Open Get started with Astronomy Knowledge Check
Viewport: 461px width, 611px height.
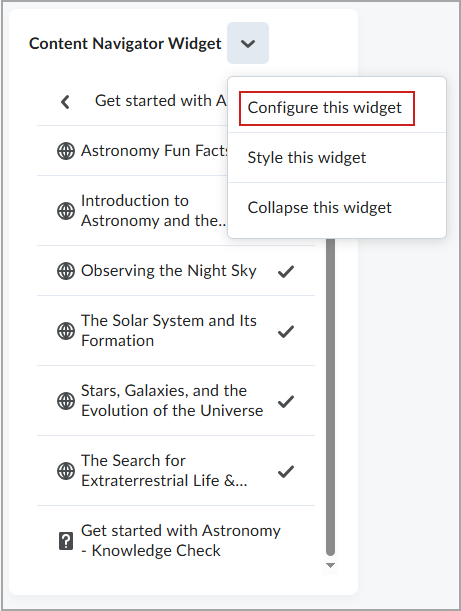pos(181,540)
